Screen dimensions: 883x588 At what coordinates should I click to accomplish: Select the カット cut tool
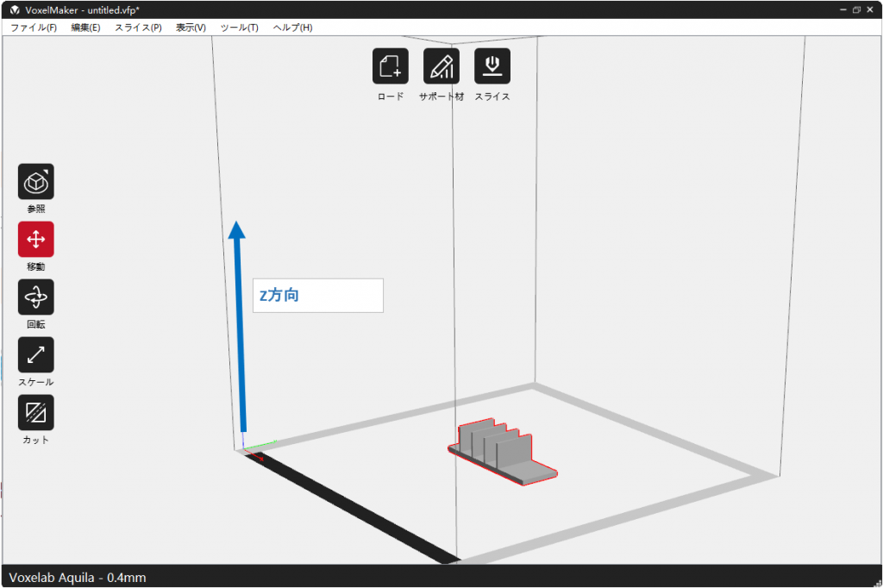point(36,413)
